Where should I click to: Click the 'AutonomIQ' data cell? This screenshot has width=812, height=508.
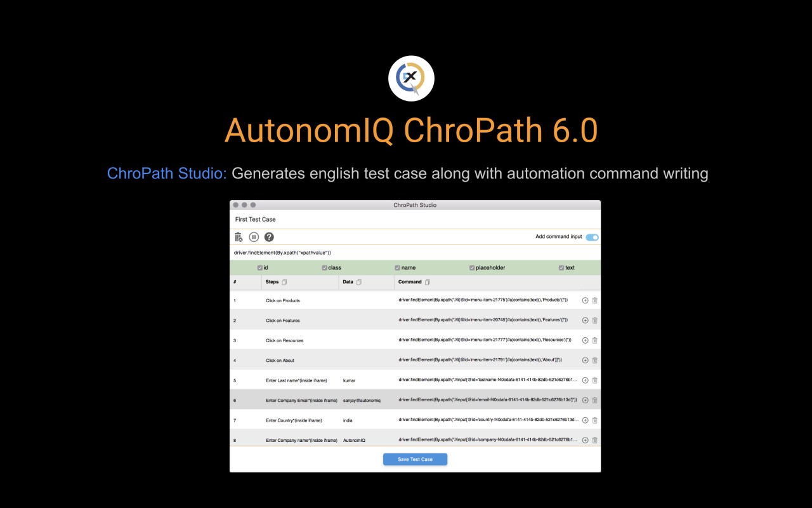click(x=354, y=440)
